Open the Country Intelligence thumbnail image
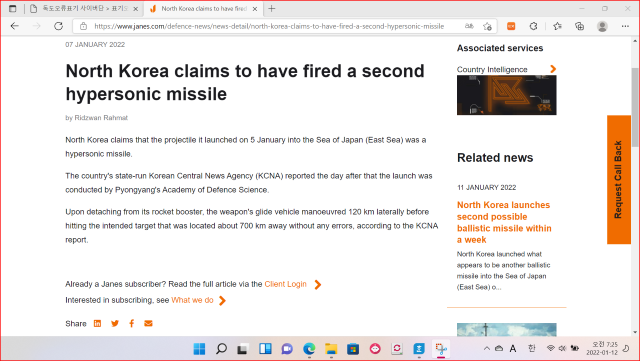This screenshot has height=361, width=640. [x=507, y=95]
